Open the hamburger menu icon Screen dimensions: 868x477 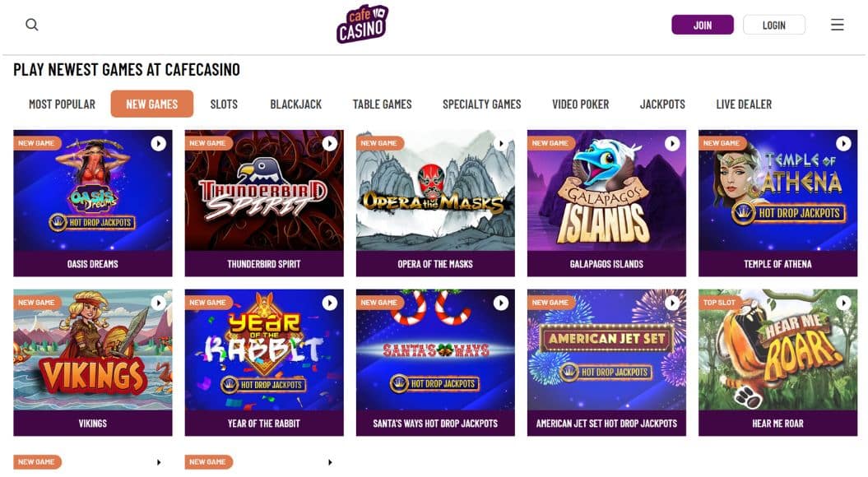tap(837, 25)
